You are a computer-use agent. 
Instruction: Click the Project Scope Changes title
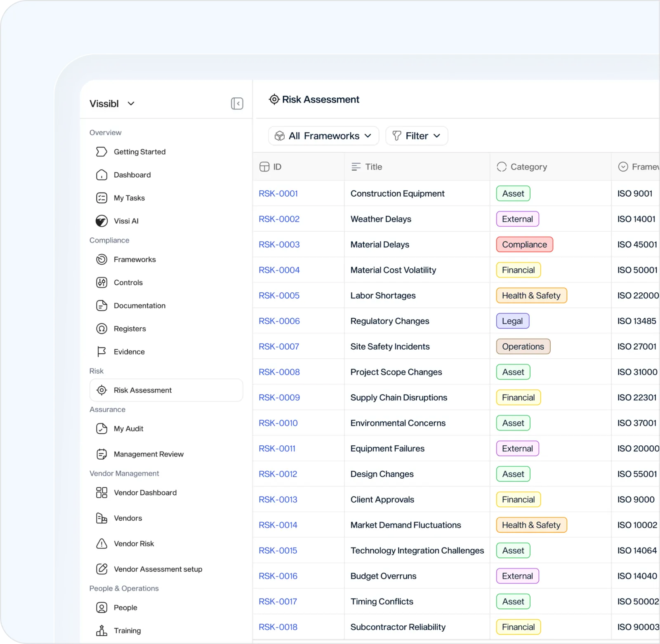pyautogui.click(x=396, y=372)
